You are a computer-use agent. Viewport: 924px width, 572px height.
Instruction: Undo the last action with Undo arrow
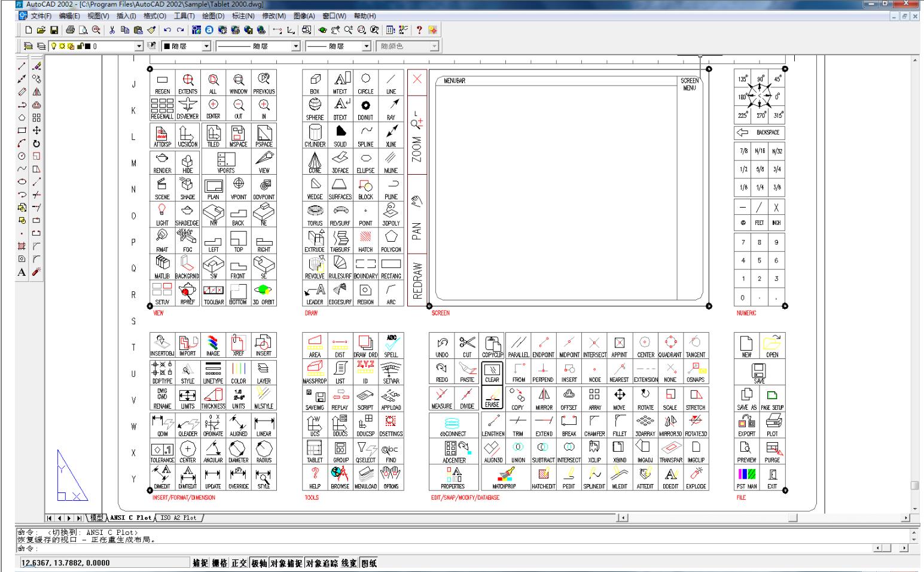tap(167, 30)
